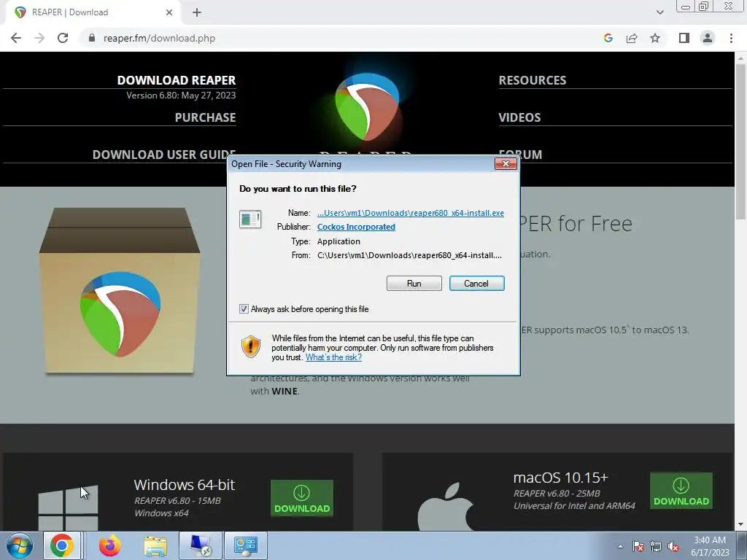The height and width of the screenshot is (560, 747).
Task: Open the reaper680_x64-install.exe file name link
Action: (x=411, y=213)
